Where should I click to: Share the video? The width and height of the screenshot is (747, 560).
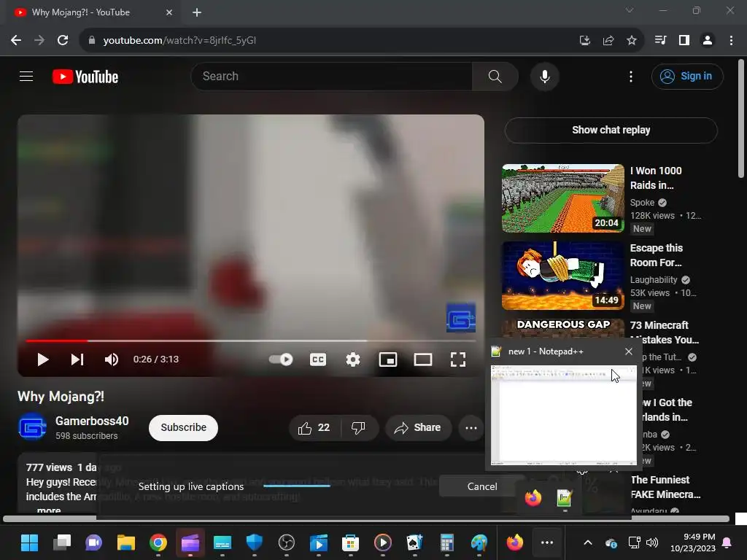(417, 427)
